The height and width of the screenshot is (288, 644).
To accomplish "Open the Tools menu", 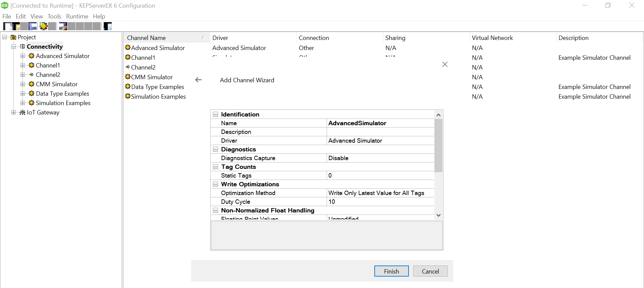I will tap(54, 16).
